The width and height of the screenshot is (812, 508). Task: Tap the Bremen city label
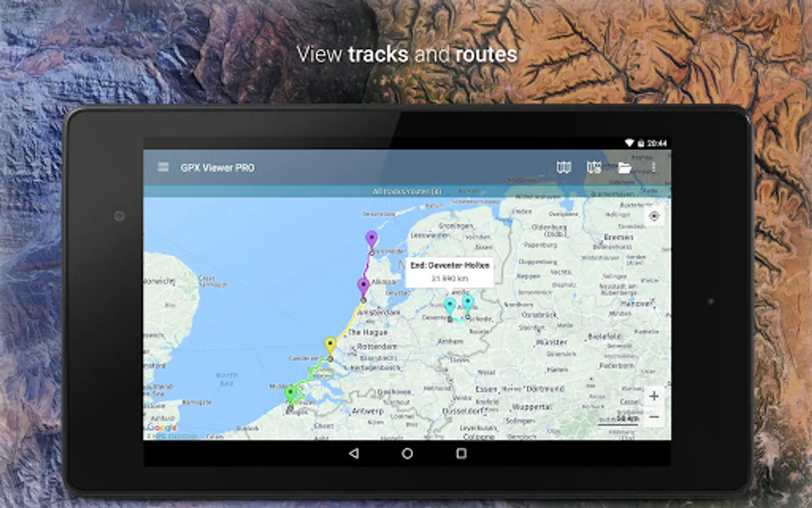coord(618,238)
